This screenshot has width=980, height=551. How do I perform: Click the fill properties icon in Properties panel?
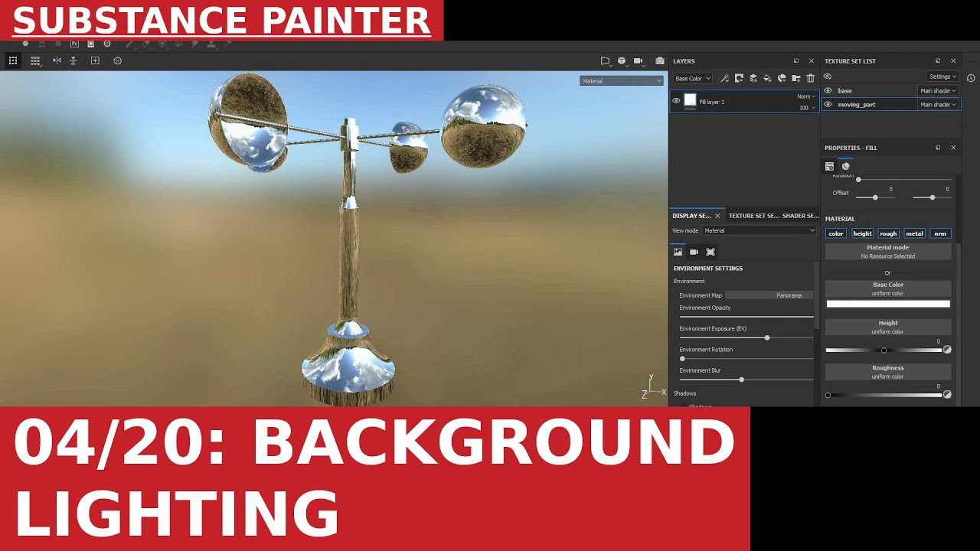829,166
